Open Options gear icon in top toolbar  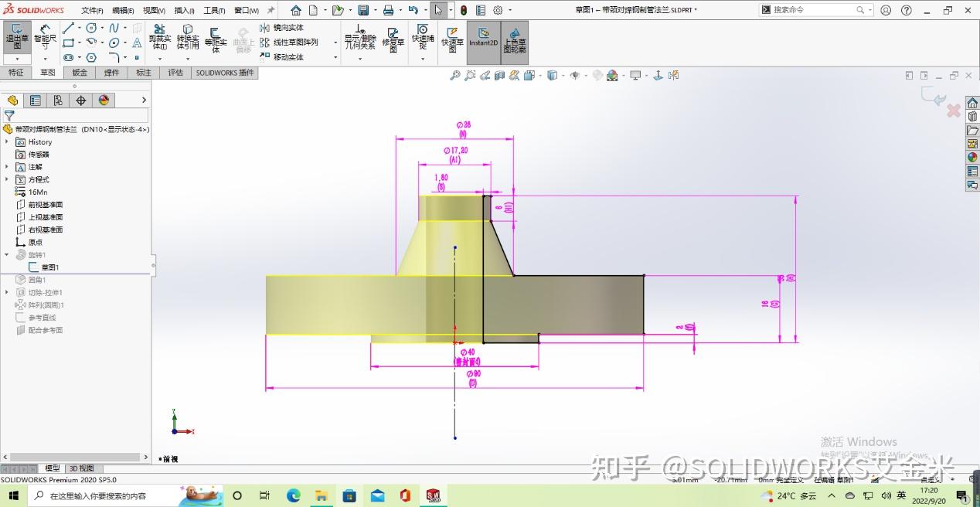coord(498,10)
